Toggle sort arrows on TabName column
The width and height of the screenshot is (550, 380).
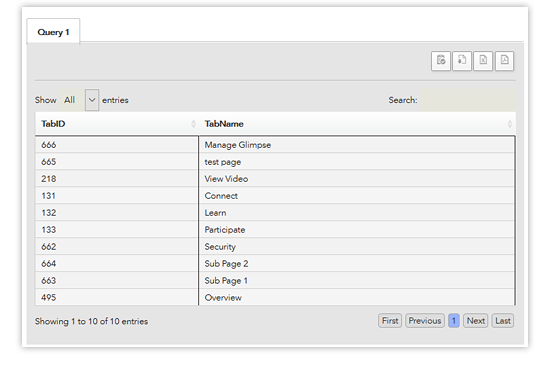coord(510,124)
